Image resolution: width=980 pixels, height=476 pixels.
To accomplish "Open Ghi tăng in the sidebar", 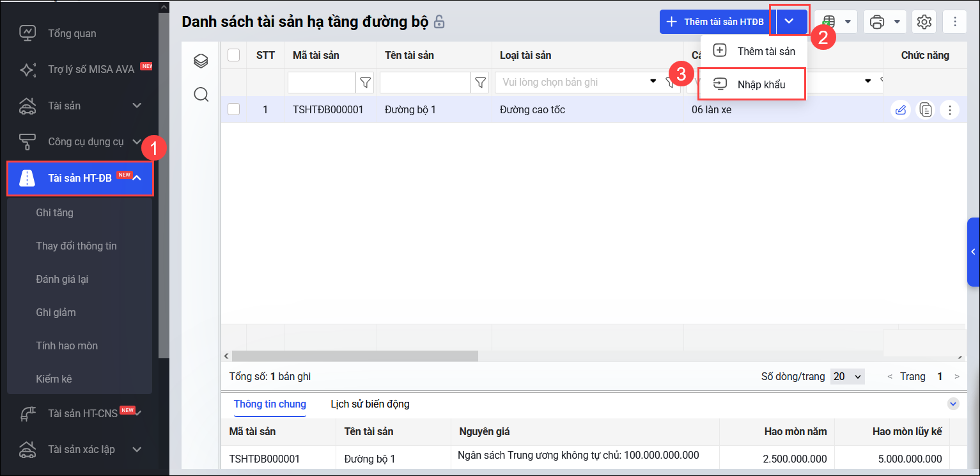I will pyautogui.click(x=54, y=212).
